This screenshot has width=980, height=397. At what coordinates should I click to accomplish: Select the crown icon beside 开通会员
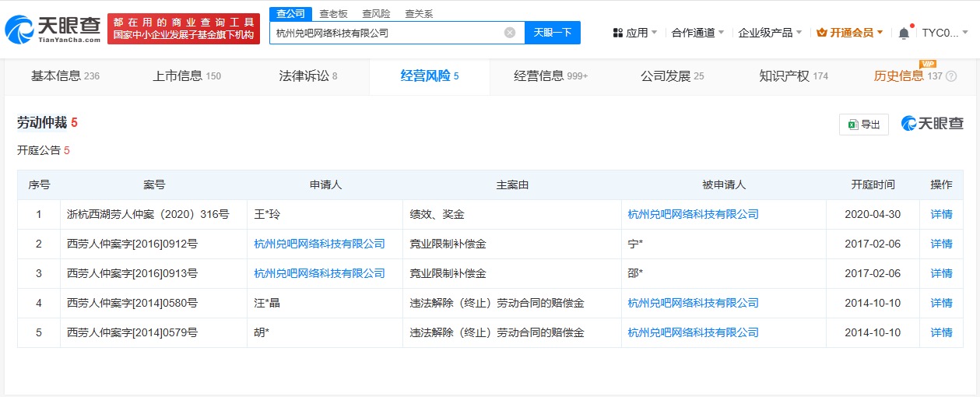[821, 33]
